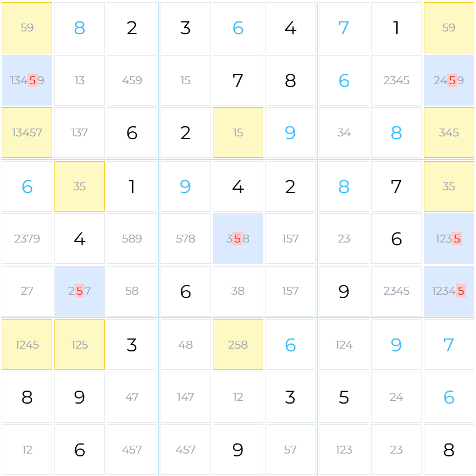Click the blue cell with candidates 2459

[x=449, y=80]
